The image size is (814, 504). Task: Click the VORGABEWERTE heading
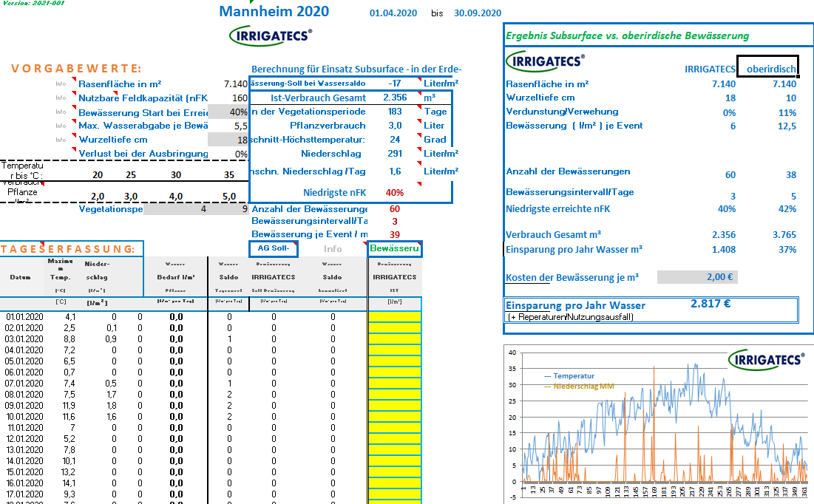click(x=76, y=69)
